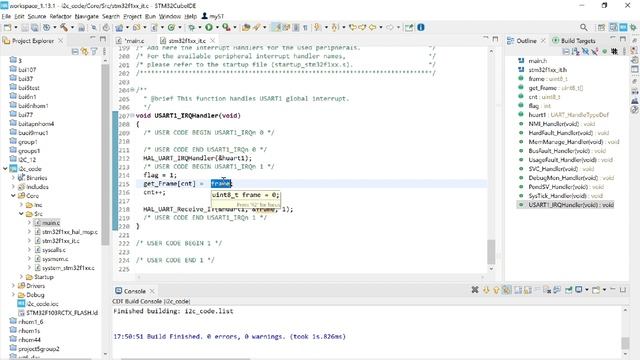Collapse the Core folder

click(13, 196)
